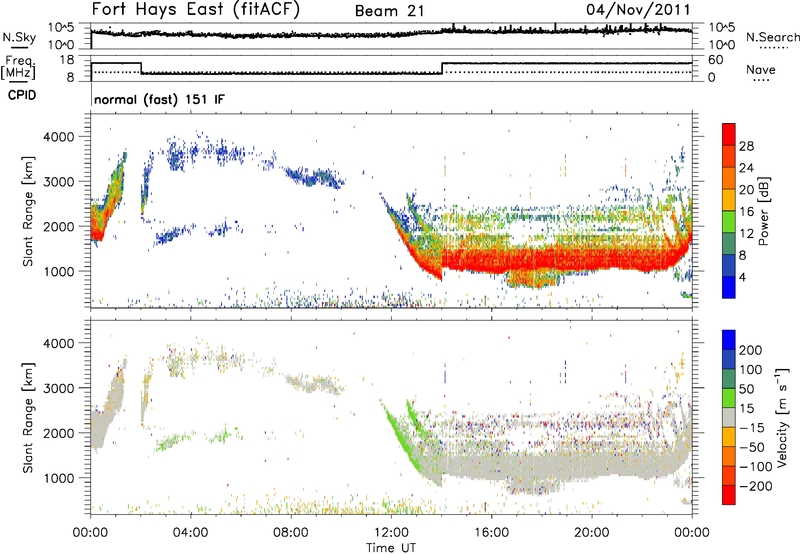
Task: Click the 'Fort Hays East (fitACF)' title
Action: 196,10
